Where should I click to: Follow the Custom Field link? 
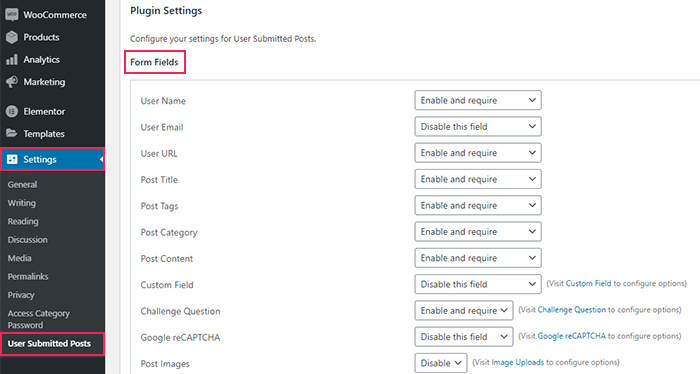(x=588, y=283)
